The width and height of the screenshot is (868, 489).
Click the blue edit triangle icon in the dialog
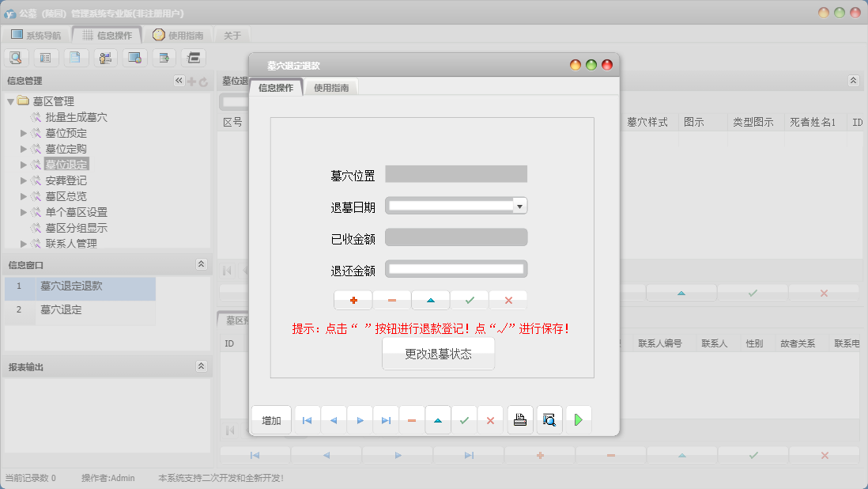pyautogui.click(x=430, y=300)
